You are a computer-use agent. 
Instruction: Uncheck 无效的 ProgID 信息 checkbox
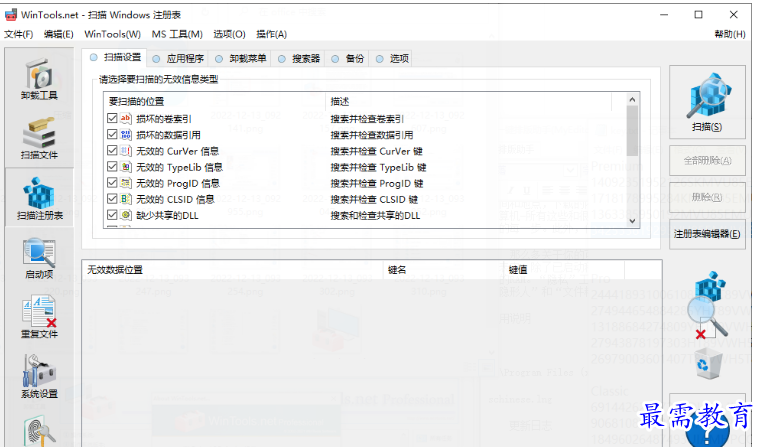(x=112, y=182)
